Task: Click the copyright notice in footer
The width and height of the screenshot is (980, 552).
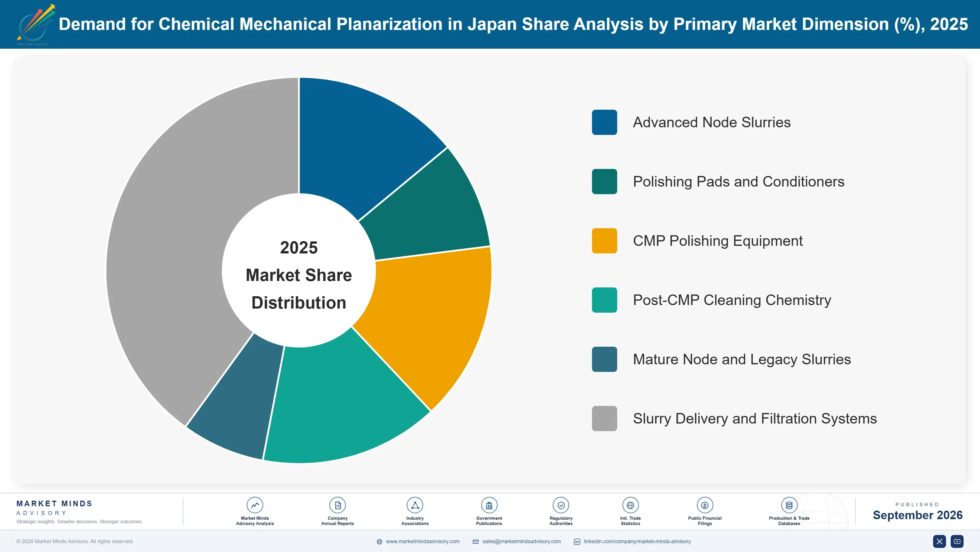Action: pos(75,541)
